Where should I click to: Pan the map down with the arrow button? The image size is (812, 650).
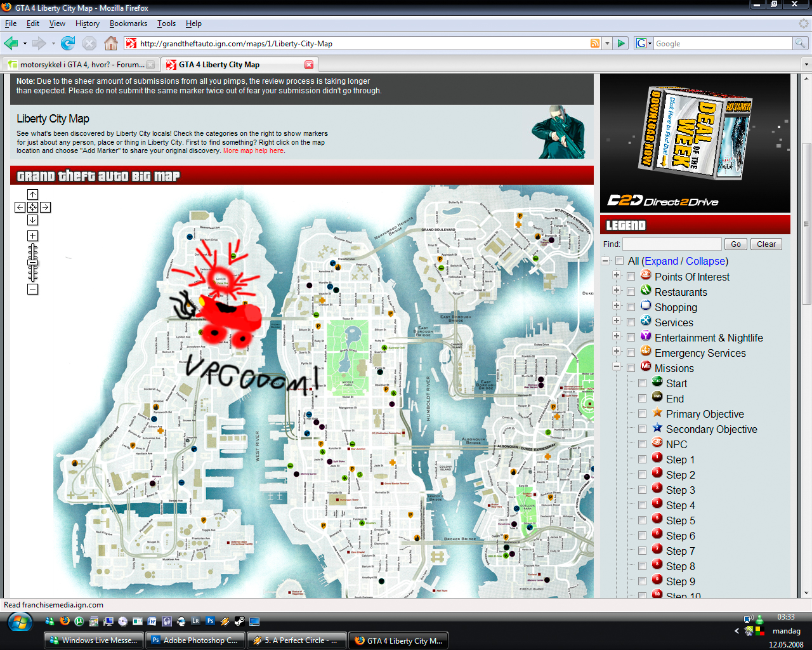(32, 220)
